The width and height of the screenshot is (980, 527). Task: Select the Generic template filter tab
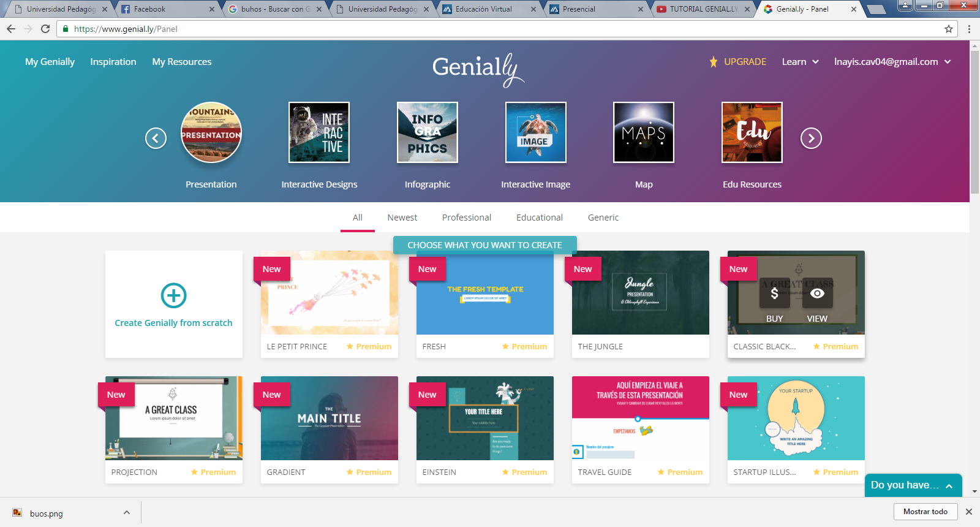603,218
